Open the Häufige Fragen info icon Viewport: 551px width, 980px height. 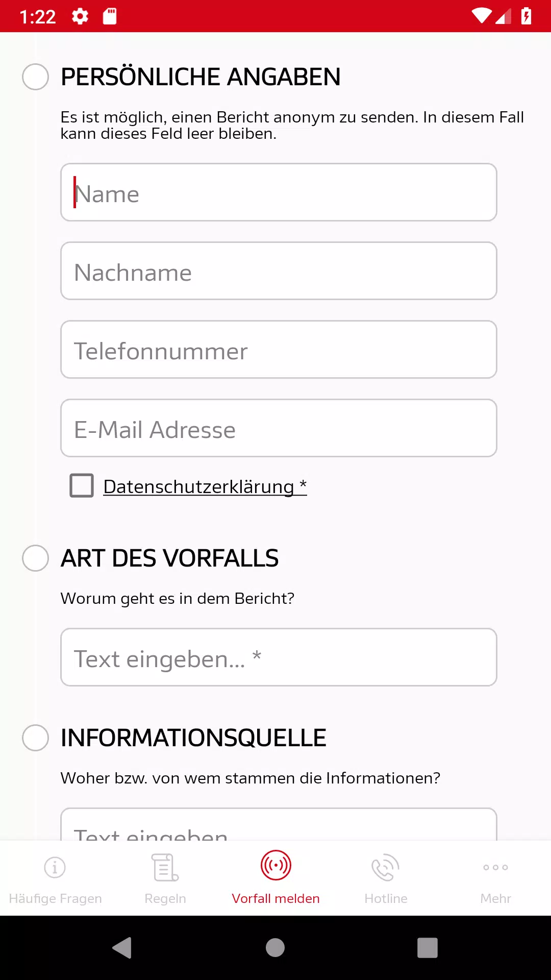pyautogui.click(x=55, y=867)
